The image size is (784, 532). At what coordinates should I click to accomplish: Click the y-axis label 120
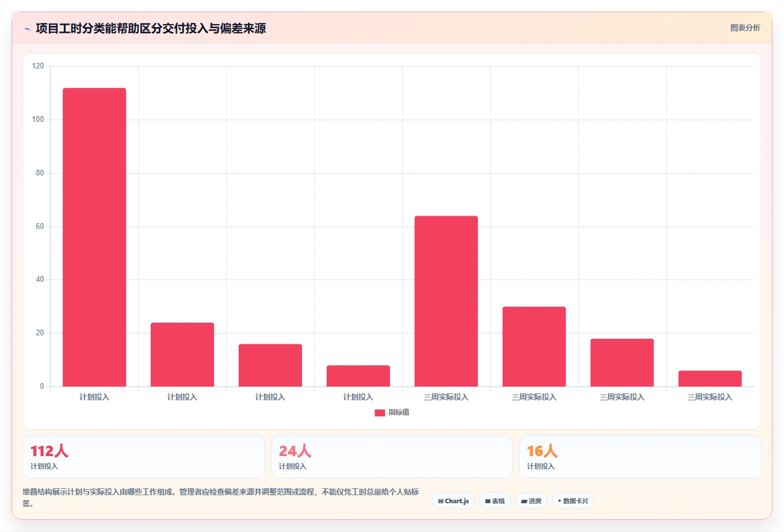click(x=38, y=66)
